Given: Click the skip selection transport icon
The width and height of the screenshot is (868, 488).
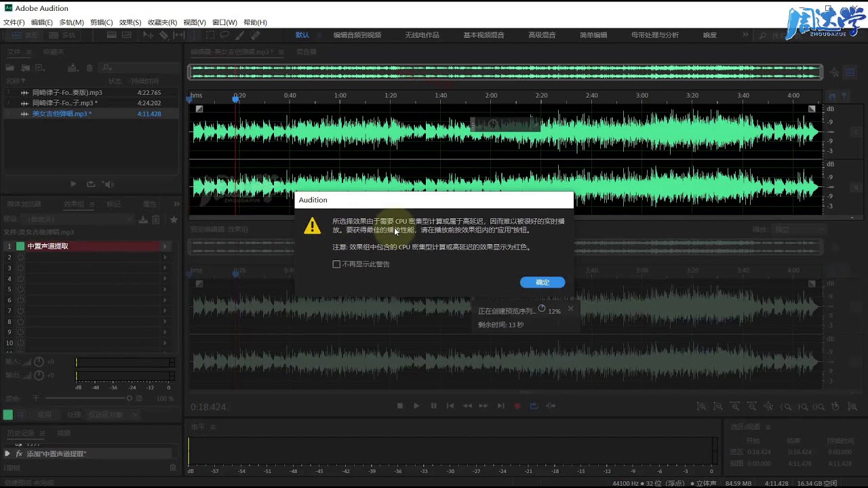Looking at the screenshot, I should (550, 406).
